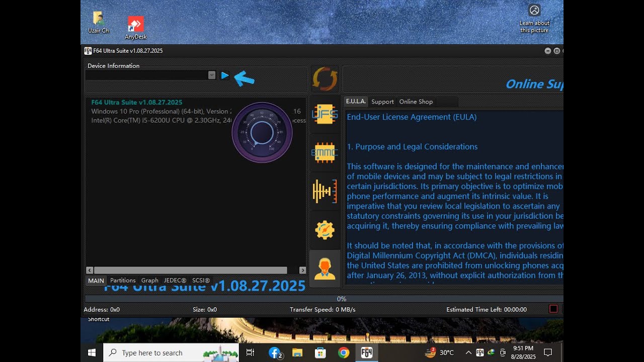Open the SCSI tab
Screen dimensions: 644x362
tap(201, 281)
